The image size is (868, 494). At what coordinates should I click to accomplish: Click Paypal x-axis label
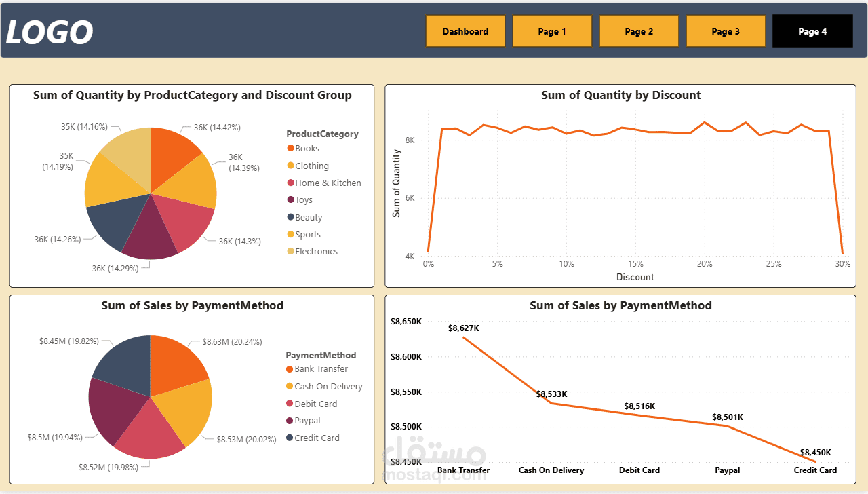click(728, 470)
